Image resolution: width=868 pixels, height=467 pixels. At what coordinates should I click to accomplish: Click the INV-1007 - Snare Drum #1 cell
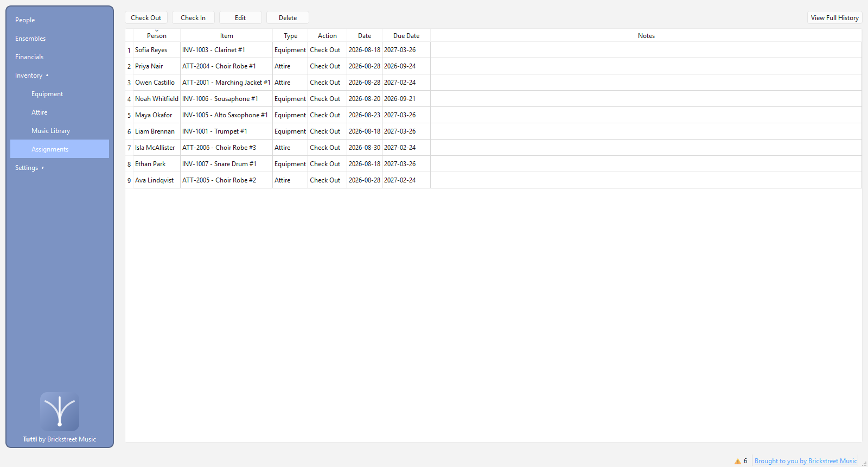tap(227, 164)
